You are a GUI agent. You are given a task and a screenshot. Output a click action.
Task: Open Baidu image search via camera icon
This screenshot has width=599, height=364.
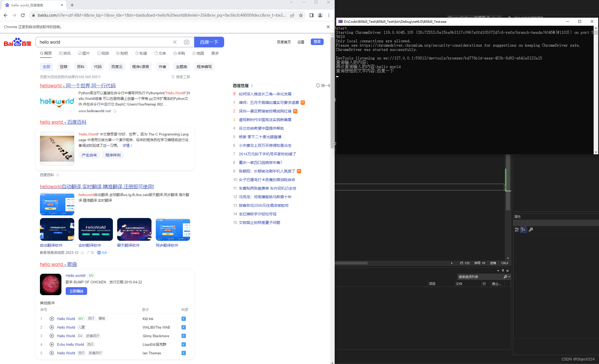187,42
